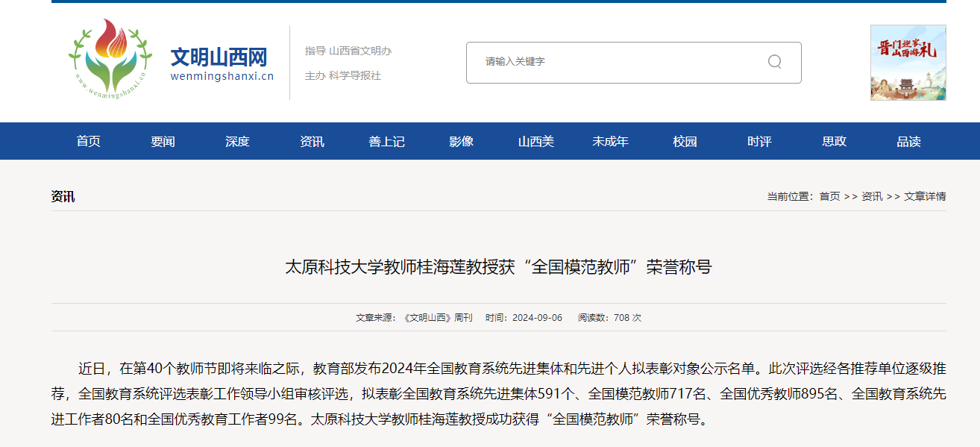Open the 要闻 navigation tab
This screenshot has height=447, width=980.
(x=163, y=141)
